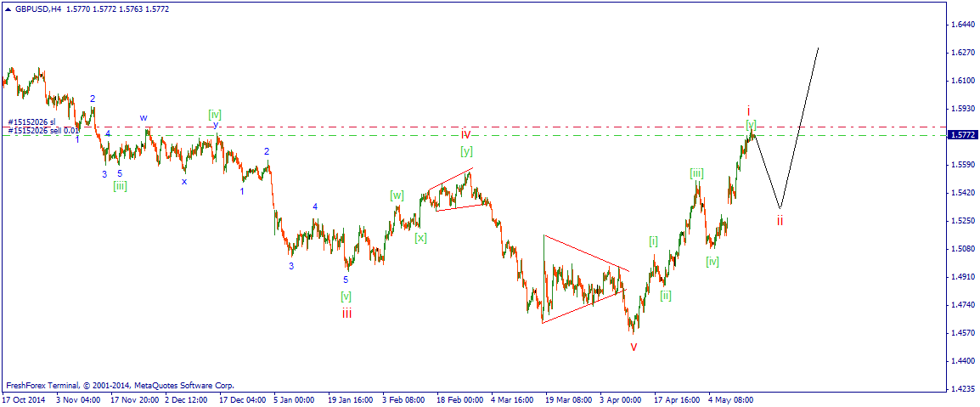
Task: Select the red wave iv label
Action: [x=465, y=134]
